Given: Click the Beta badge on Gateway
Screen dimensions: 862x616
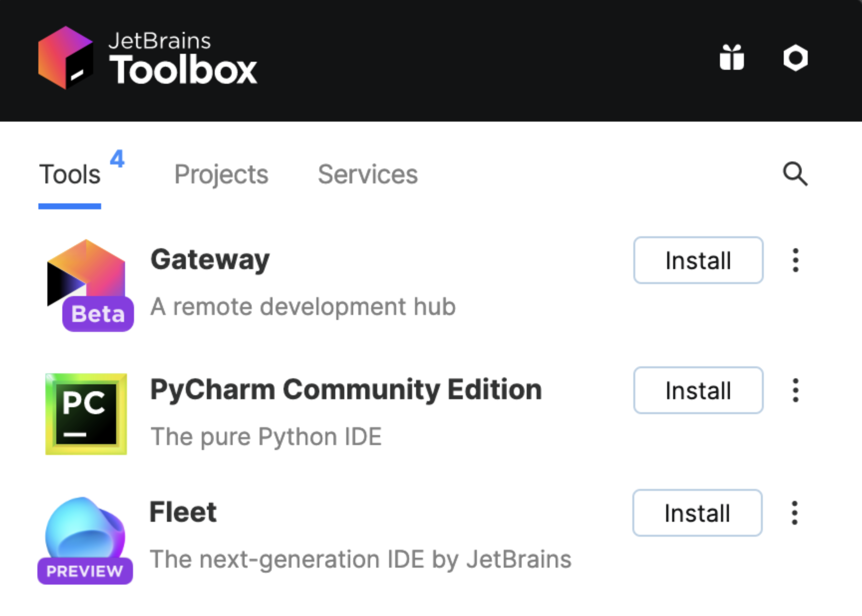Looking at the screenshot, I should tap(97, 313).
